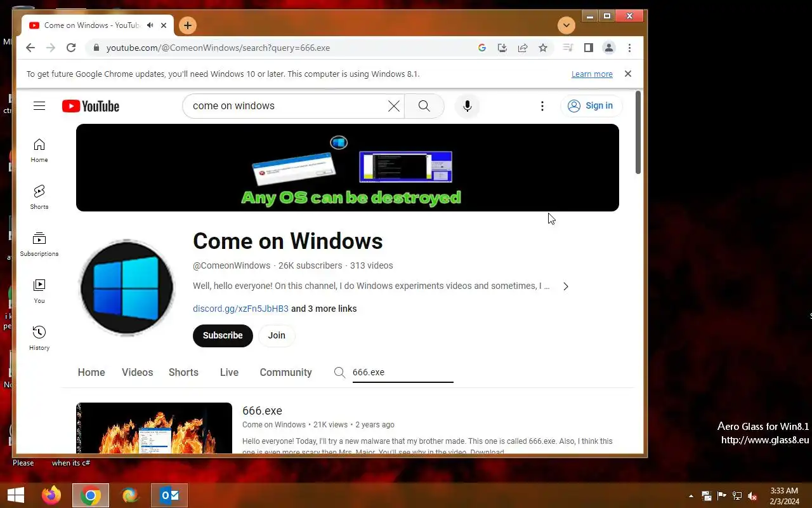Clear the YouTube search box text
The height and width of the screenshot is (508, 812).
(394, 106)
